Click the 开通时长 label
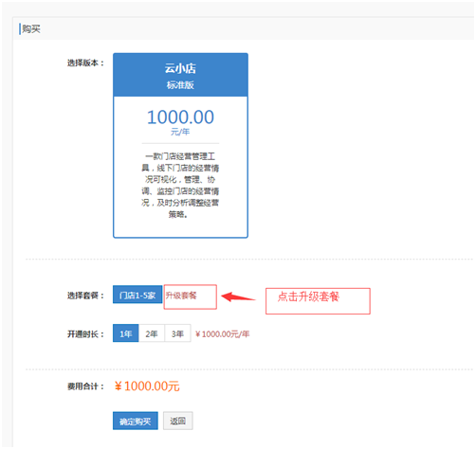 pyautogui.click(x=85, y=334)
